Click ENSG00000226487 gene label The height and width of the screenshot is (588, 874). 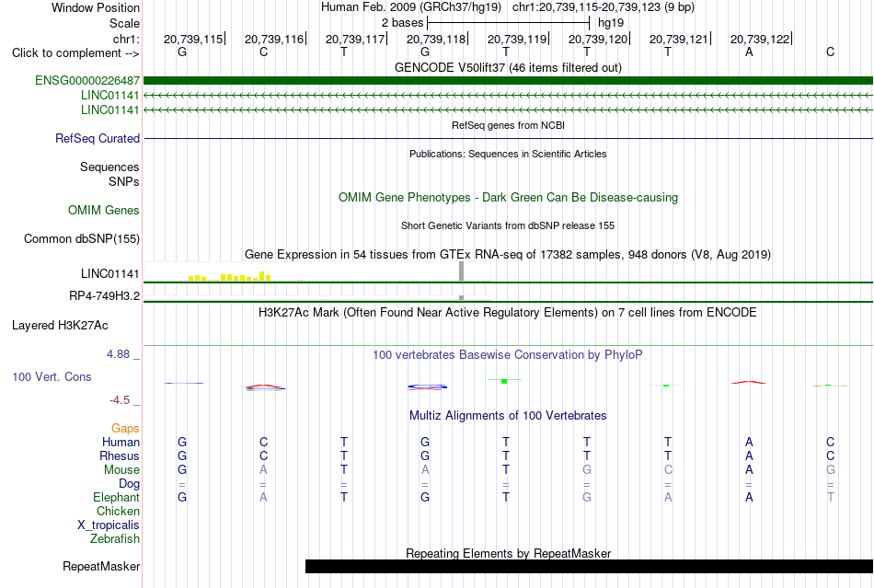pyautogui.click(x=87, y=80)
